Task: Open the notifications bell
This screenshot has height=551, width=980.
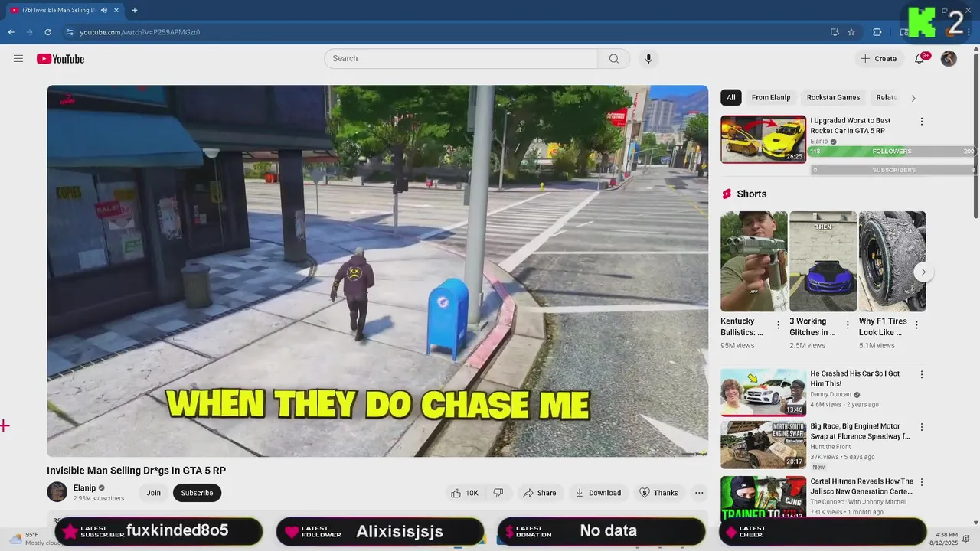Action: click(920, 59)
